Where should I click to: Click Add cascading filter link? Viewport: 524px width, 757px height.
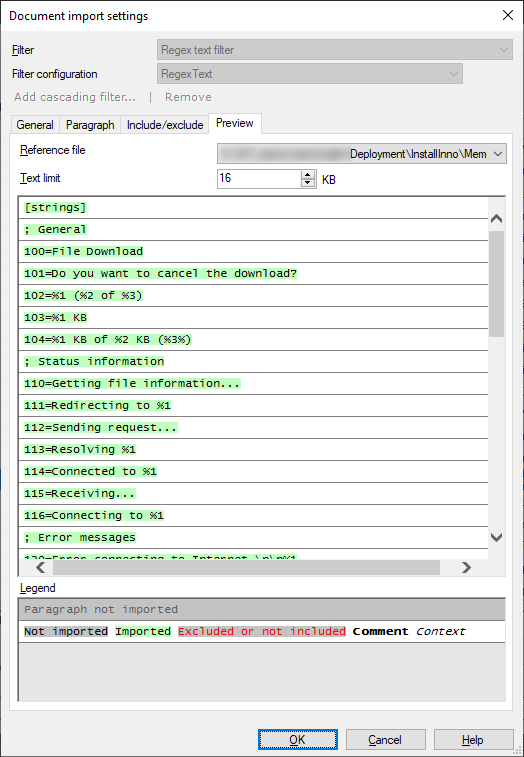[x=75, y=97]
